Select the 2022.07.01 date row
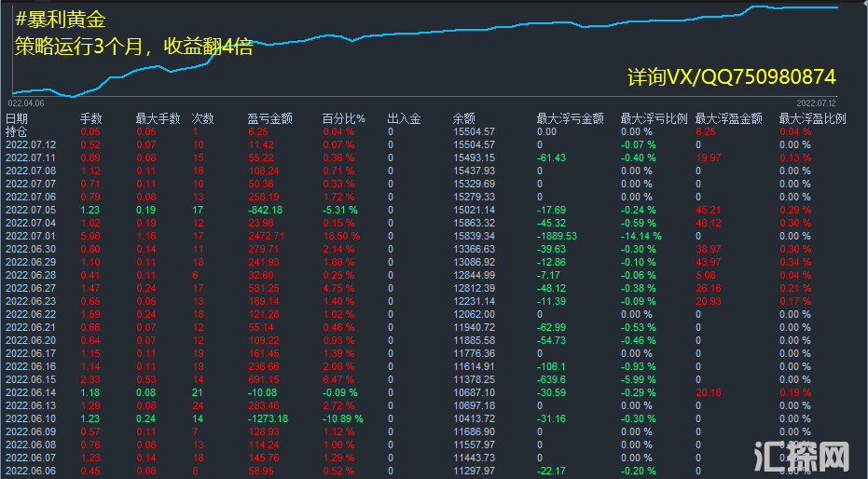 [x=31, y=236]
